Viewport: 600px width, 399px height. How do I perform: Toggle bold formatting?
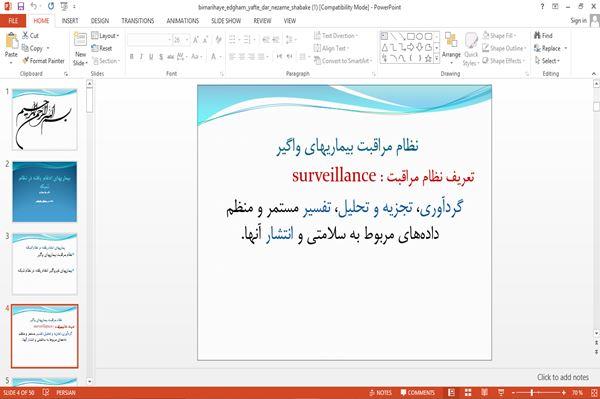coord(132,57)
